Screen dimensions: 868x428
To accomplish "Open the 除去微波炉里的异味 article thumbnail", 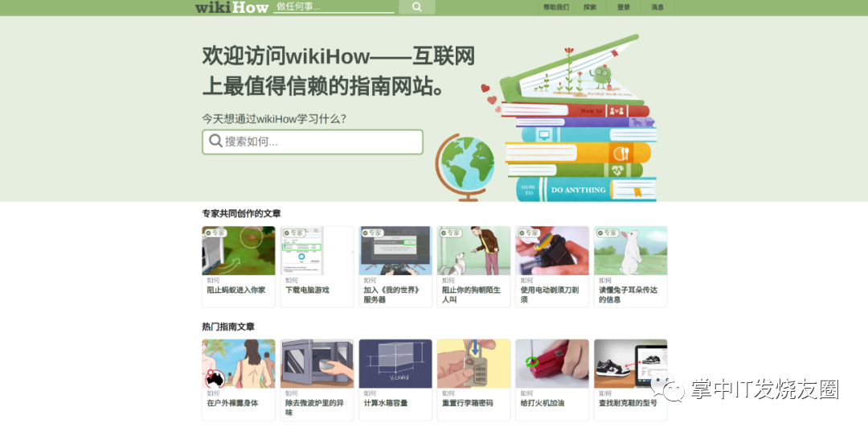I will pyautogui.click(x=317, y=364).
